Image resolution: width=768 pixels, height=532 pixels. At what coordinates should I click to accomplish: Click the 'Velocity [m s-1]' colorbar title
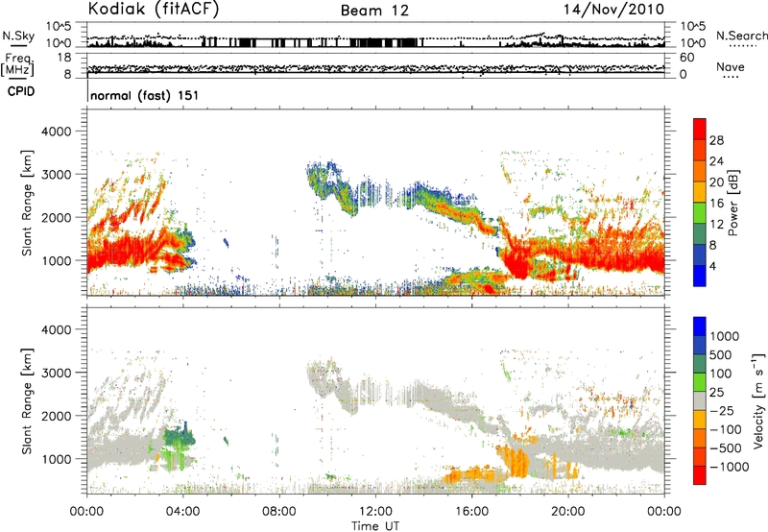[x=758, y=400]
